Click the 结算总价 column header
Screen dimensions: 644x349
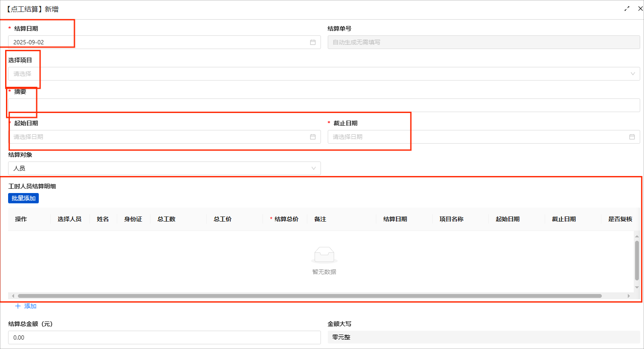(286, 219)
